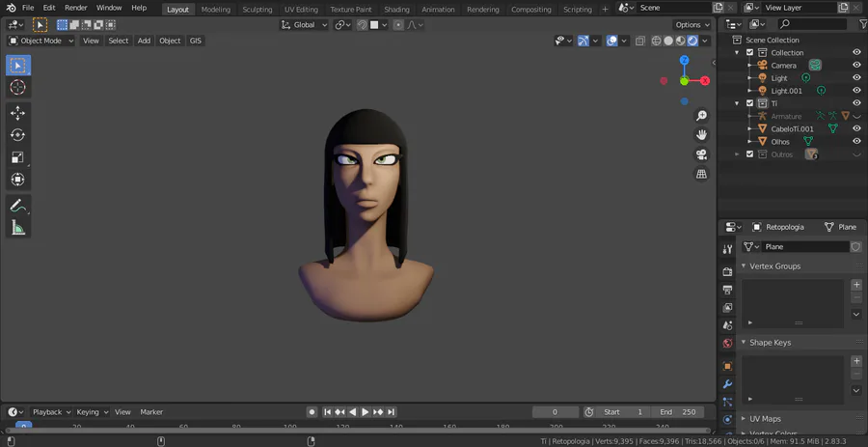This screenshot has width=868, height=447.
Task: Collapse the Shape Keys panel
Action: (744, 343)
